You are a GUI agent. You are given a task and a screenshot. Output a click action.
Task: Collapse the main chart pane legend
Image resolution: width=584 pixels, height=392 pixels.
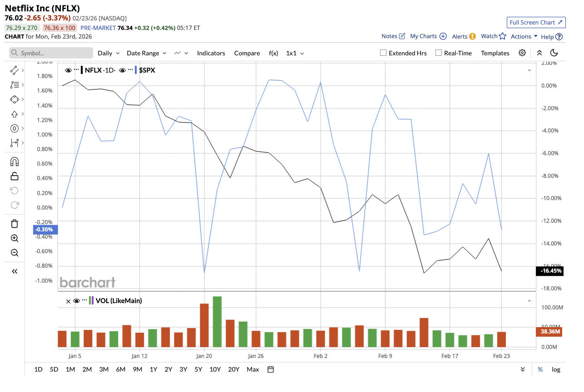coord(530,70)
